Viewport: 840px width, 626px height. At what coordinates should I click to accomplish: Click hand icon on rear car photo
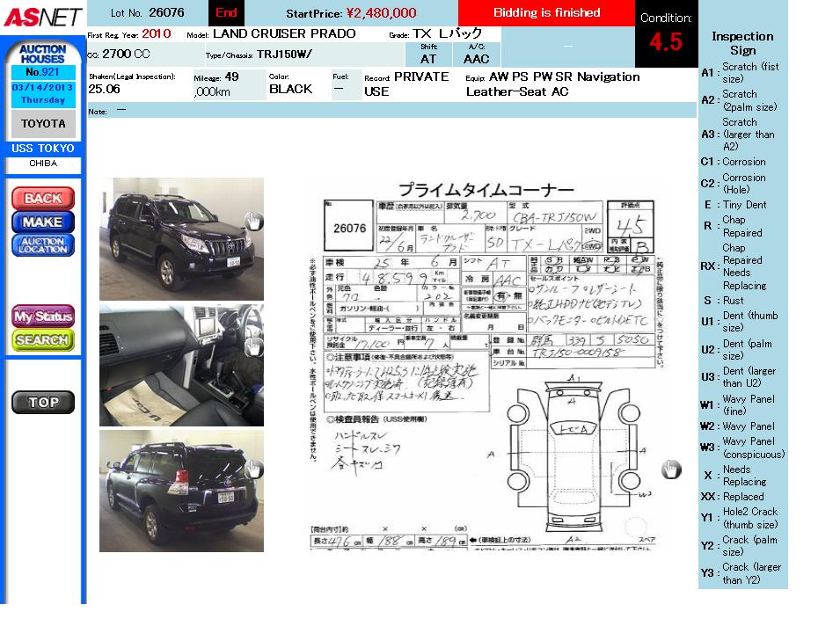point(253,470)
